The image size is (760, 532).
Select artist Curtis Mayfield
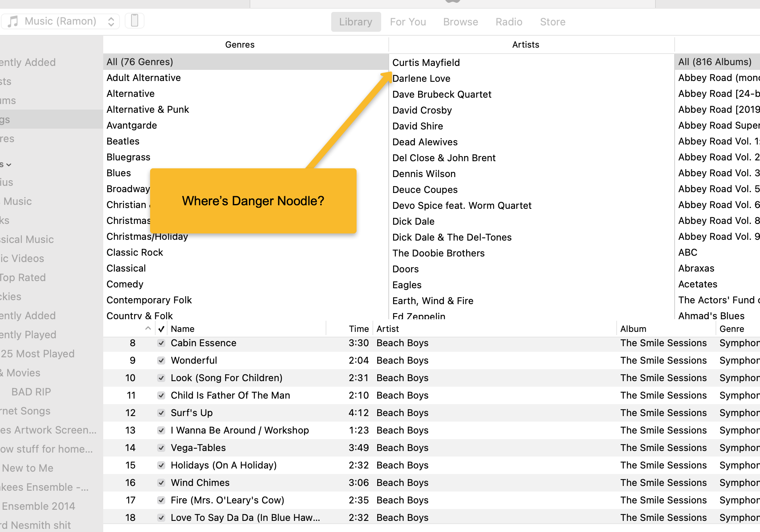pos(532,63)
